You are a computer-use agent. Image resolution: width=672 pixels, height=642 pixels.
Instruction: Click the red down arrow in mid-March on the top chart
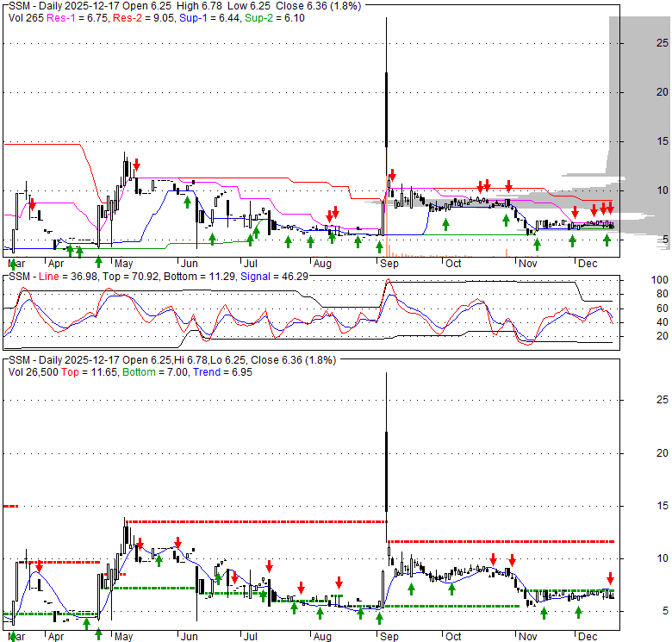pos(33,204)
